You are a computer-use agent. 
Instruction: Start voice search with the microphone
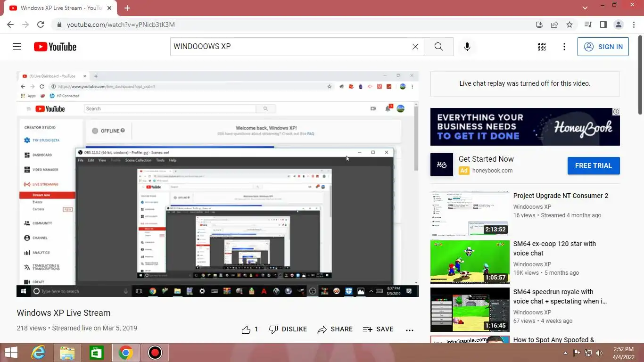467,47
